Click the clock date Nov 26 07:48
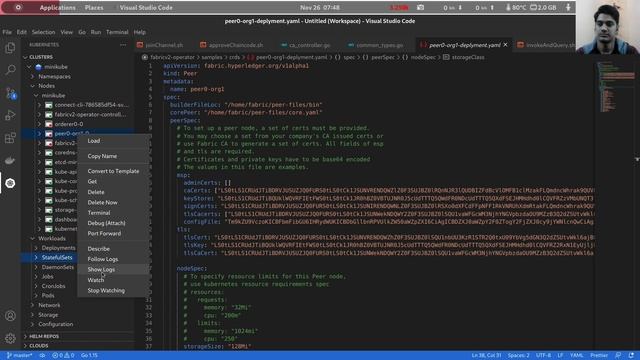640x360 pixels. tap(320, 7)
